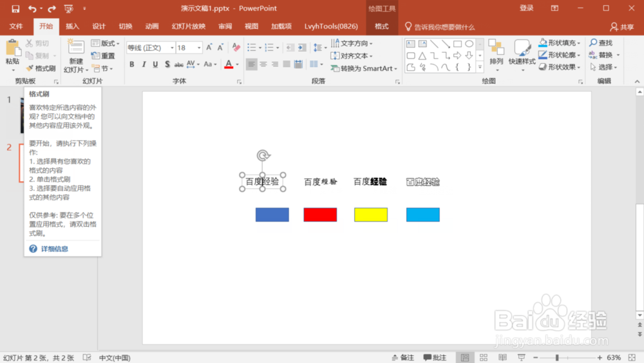Select the red rectangle on slide

click(x=320, y=215)
